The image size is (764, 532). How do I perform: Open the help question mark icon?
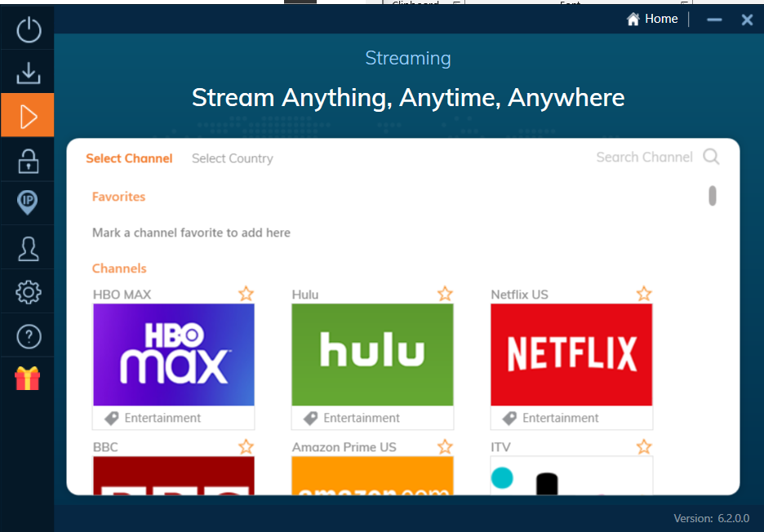(x=29, y=336)
